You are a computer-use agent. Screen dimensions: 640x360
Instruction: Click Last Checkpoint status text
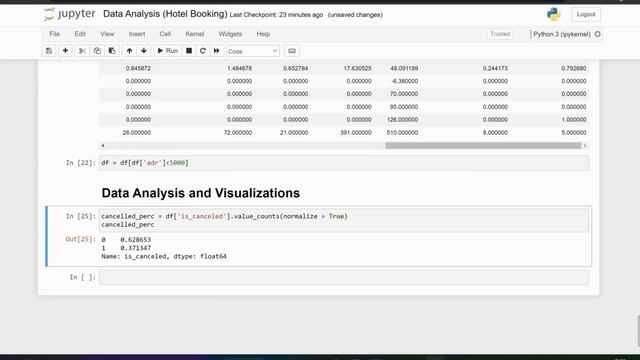(276, 15)
